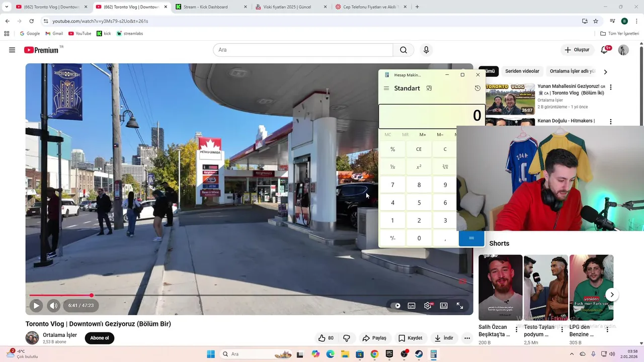The height and width of the screenshot is (362, 644).
Task: Open options for Kenan Doğulu video
Action: pyautogui.click(x=611, y=122)
